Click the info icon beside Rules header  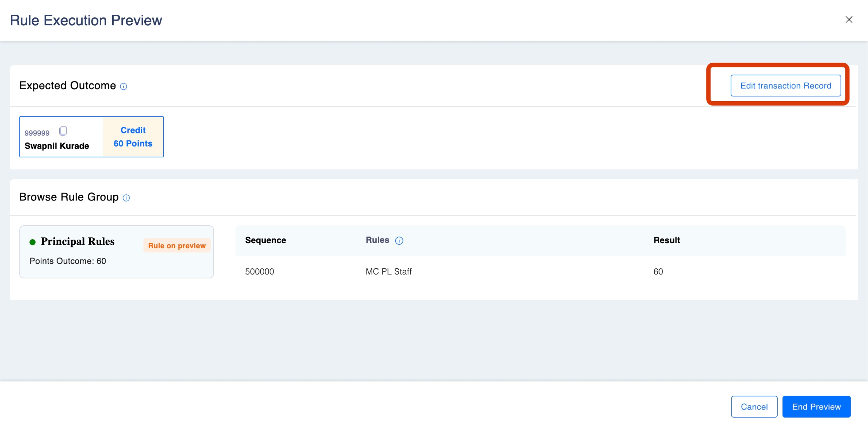click(399, 241)
